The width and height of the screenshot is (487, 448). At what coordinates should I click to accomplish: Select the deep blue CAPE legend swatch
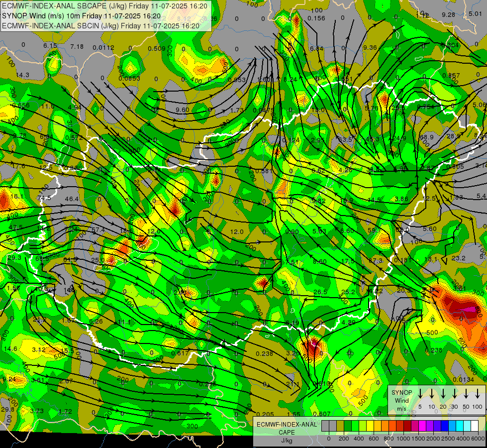[444, 426]
